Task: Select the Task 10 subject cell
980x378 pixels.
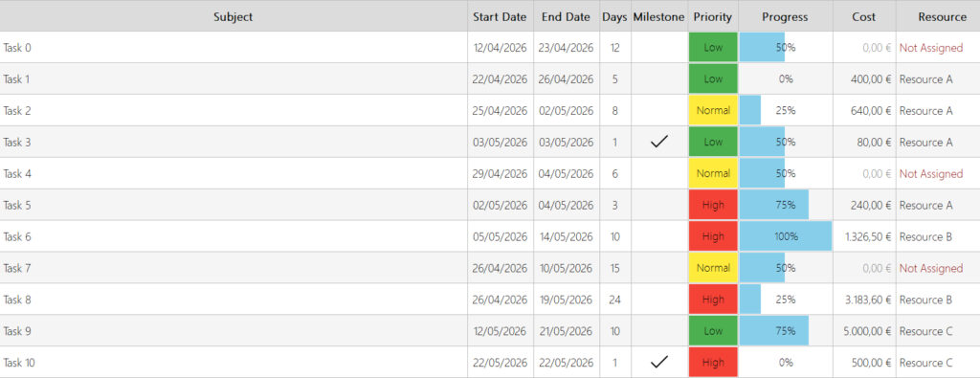Action: pos(234,363)
